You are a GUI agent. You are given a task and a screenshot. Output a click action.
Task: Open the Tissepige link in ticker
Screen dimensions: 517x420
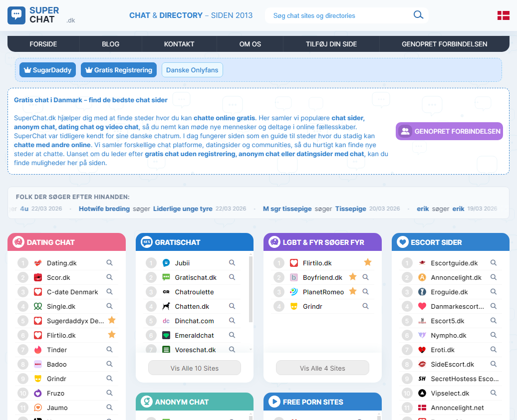pos(350,209)
